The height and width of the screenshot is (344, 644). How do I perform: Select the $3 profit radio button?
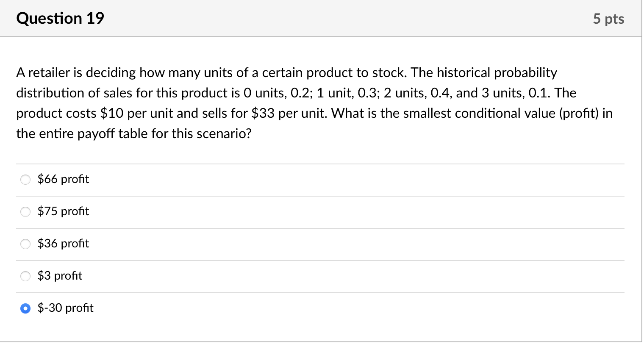(x=25, y=276)
